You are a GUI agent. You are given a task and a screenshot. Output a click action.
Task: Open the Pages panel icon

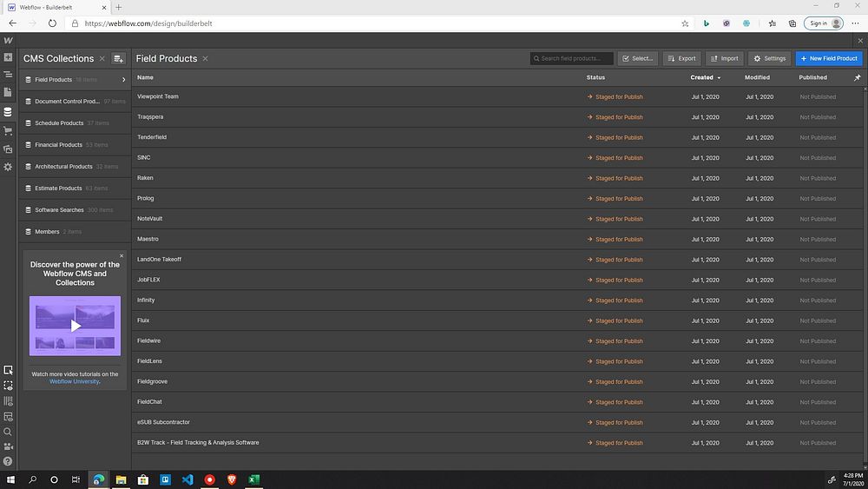coord(8,92)
